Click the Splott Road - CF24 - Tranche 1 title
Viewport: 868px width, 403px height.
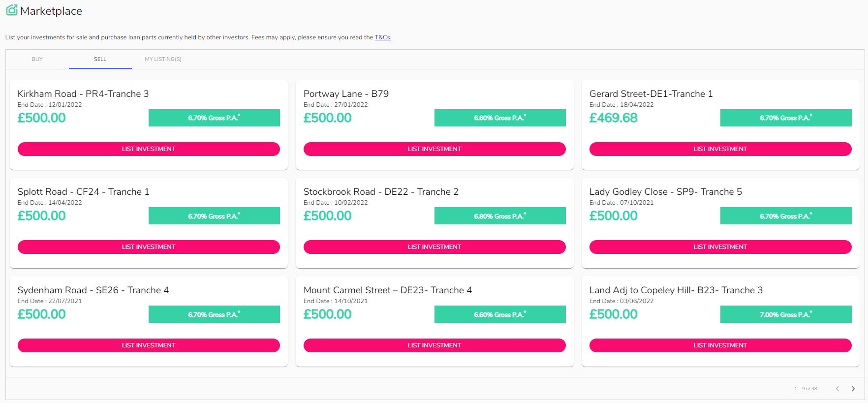(84, 192)
